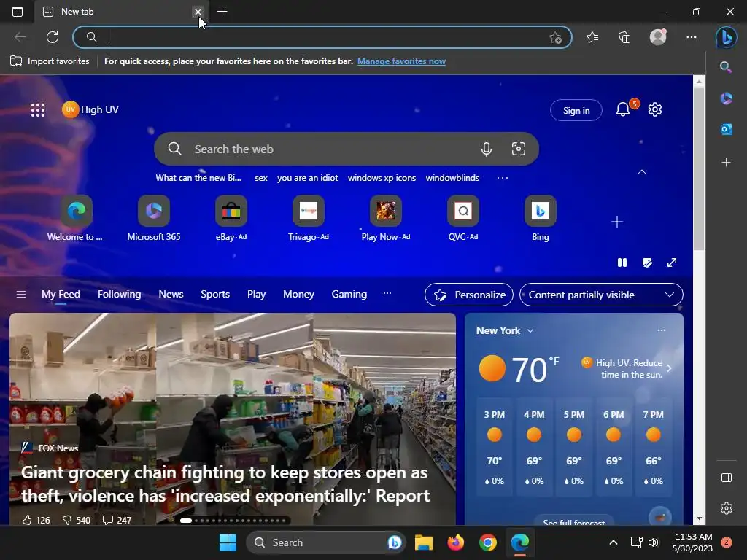This screenshot has width=747, height=560.
Task: Search suggestion windows xp icons
Action: point(382,178)
